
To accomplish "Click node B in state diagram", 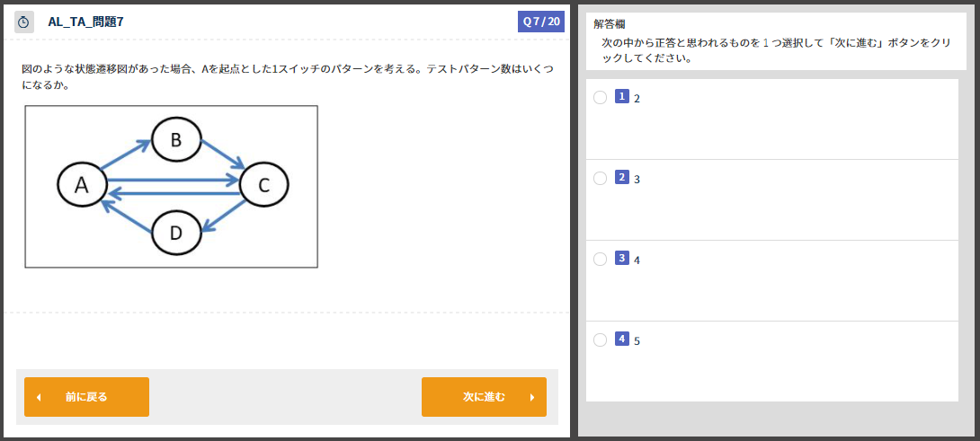I will coord(176,139).
